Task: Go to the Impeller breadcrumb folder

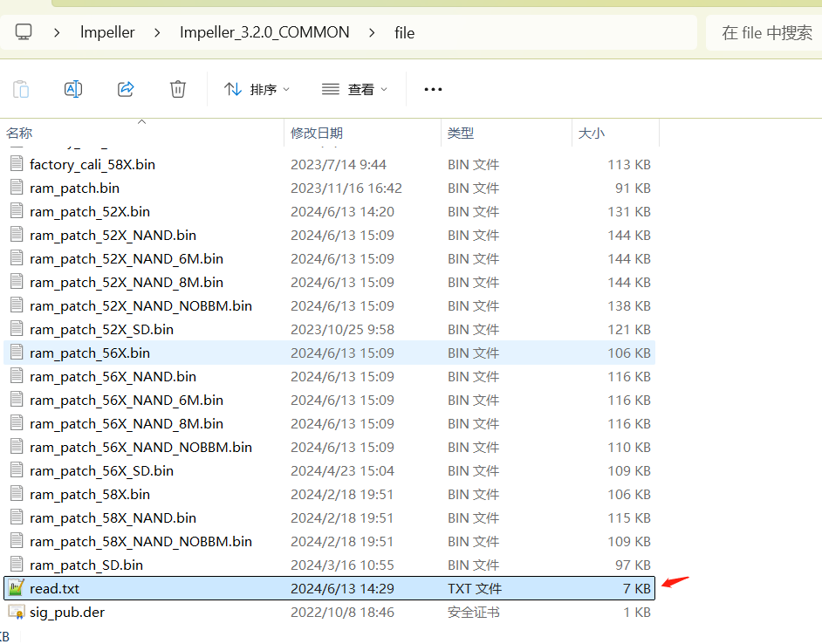Action: pos(107,32)
